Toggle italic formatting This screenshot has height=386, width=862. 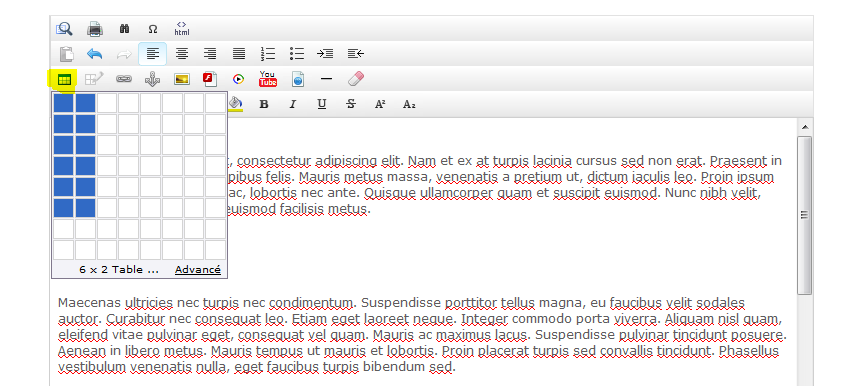point(293,104)
